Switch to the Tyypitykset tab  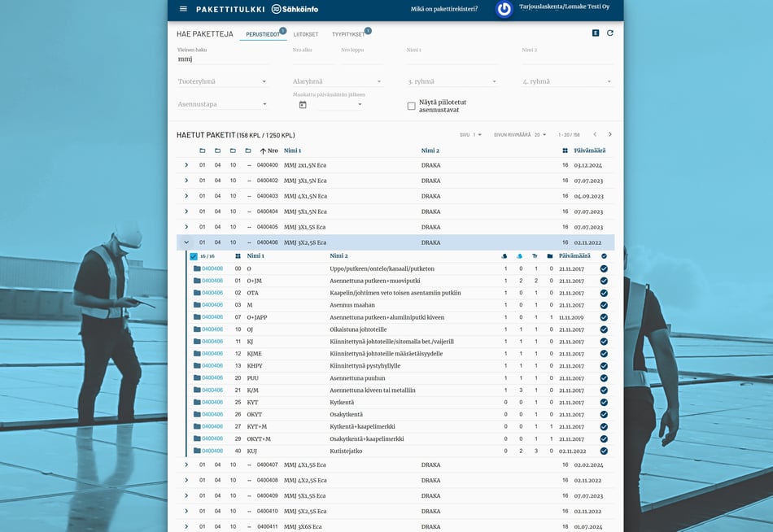tap(348, 35)
